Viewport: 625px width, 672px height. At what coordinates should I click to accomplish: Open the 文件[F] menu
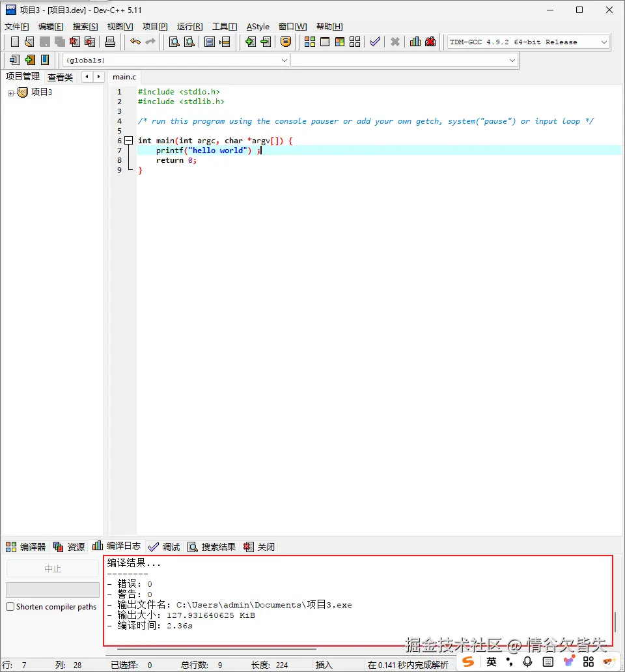(x=17, y=27)
